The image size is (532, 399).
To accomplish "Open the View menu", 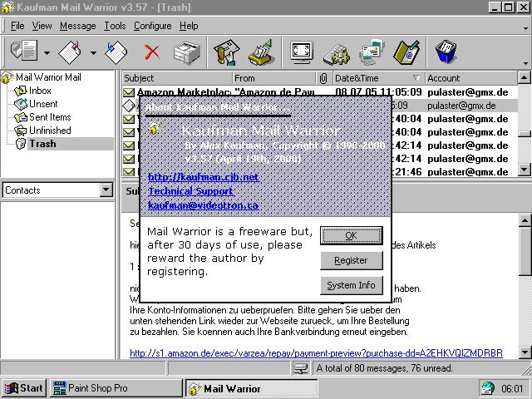I will pos(42,26).
